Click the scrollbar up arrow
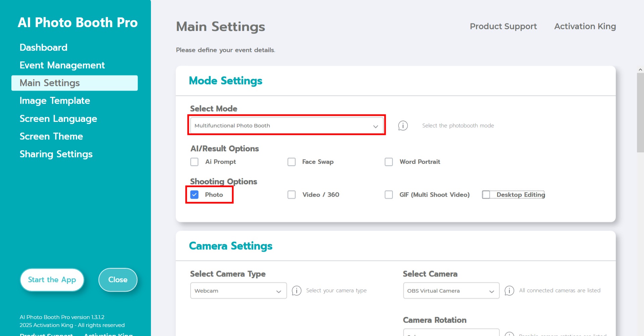 640,70
